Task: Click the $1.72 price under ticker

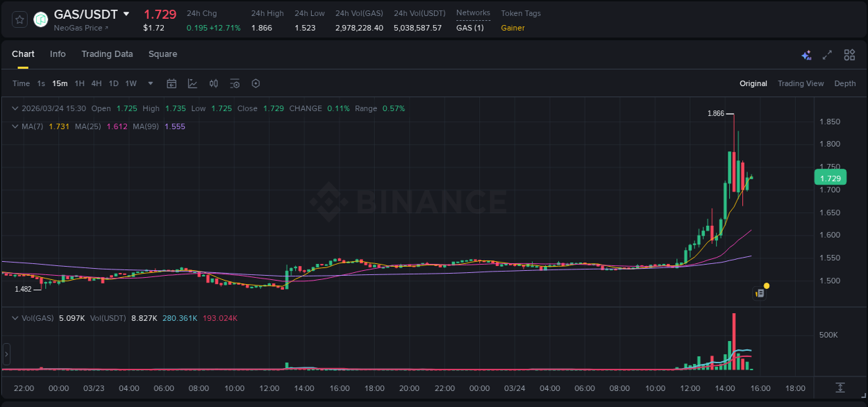Action: point(153,28)
